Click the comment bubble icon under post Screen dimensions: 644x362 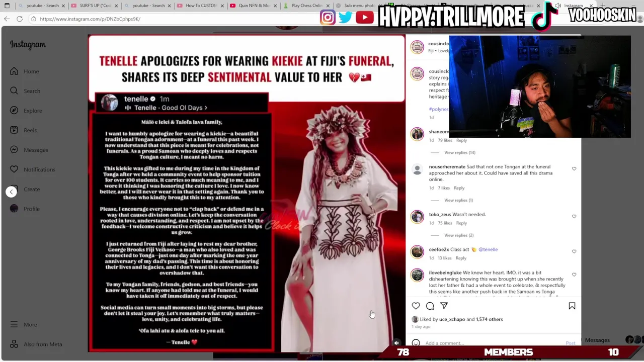click(x=430, y=306)
